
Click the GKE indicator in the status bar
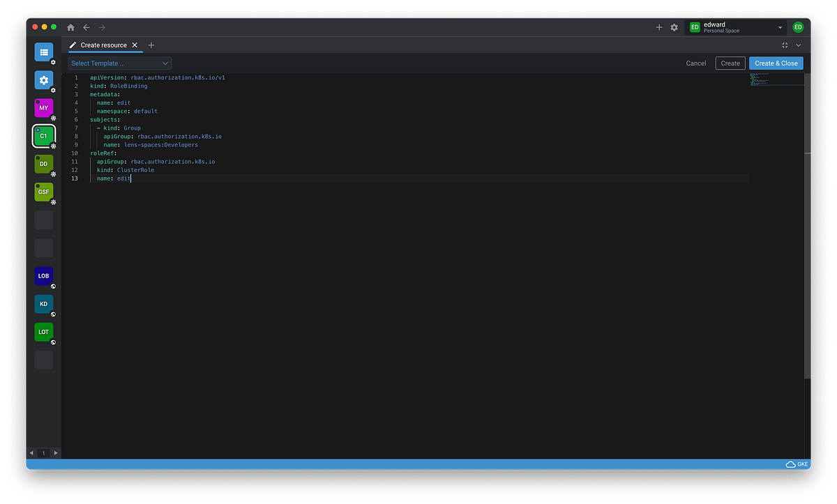click(796, 464)
